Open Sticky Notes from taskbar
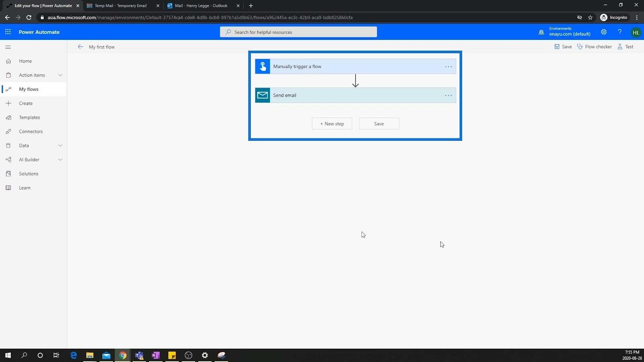 pos(172,355)
